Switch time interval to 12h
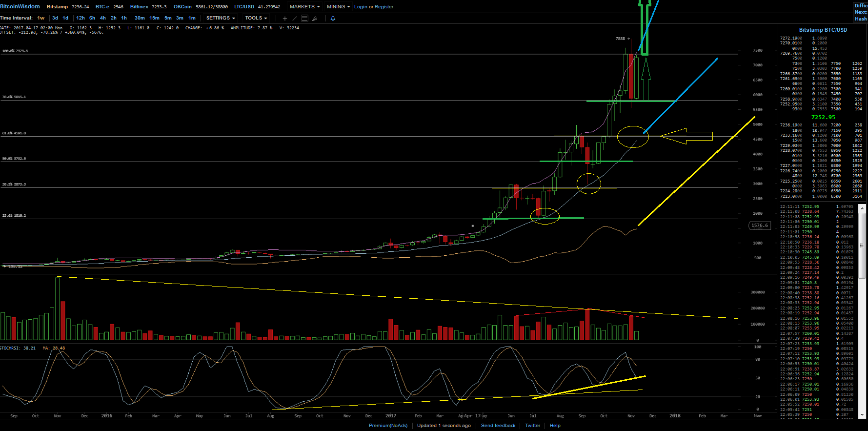 (81, 18)
